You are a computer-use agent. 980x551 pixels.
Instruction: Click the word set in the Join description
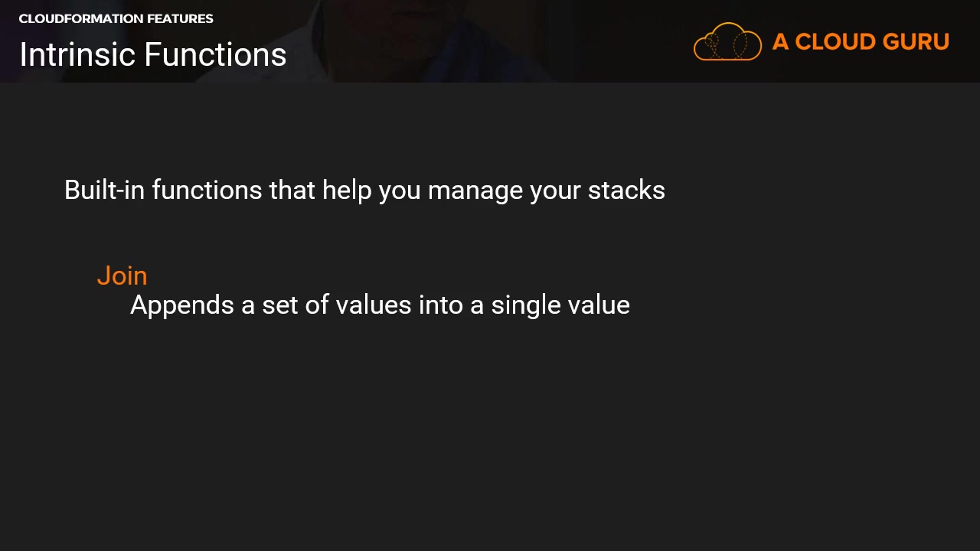pos(279,305)
